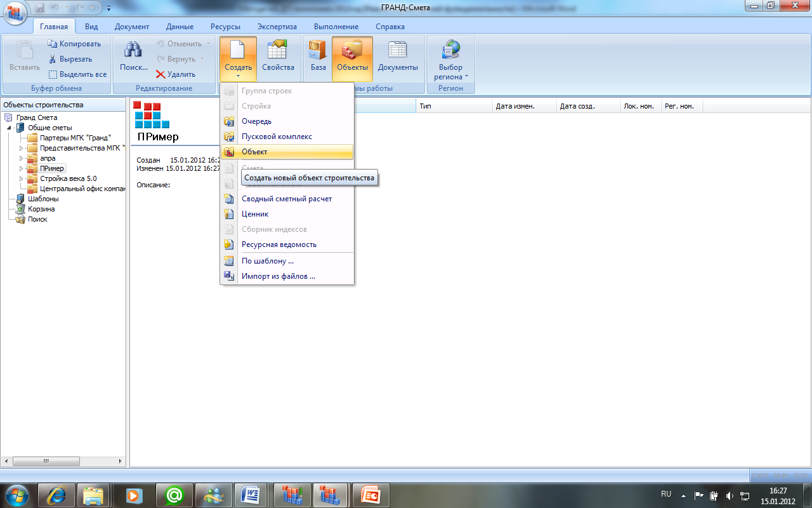Collapse the Создать dropdown arrow
The height and width of the screenshot is (508, 812).
[238, 76]
